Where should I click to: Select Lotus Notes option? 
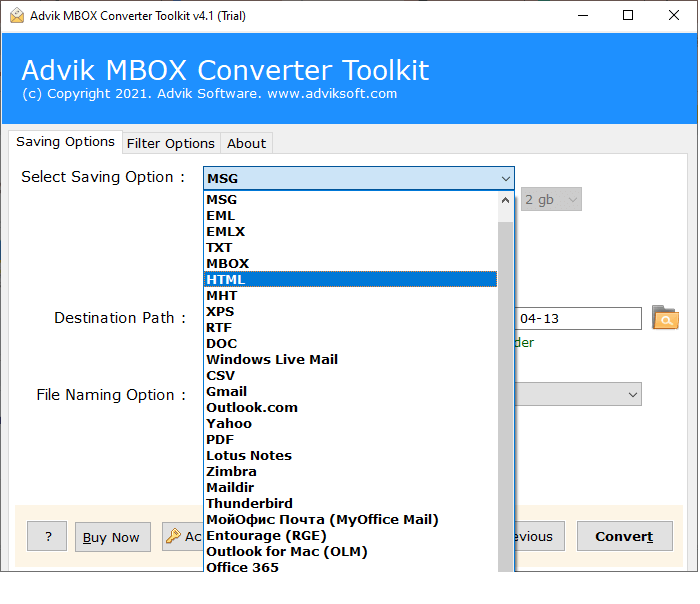tap(350, 456)
